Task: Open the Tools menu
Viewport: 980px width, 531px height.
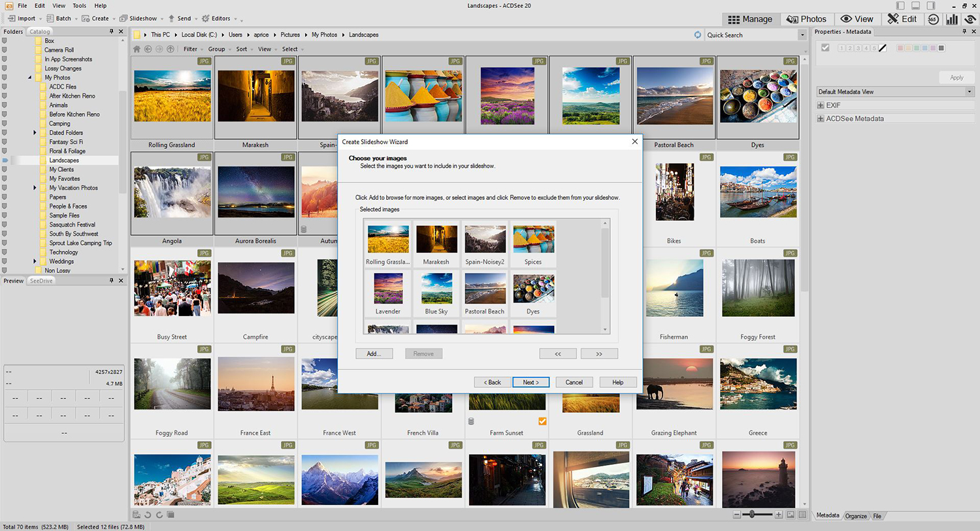Action: pos(79,5)
